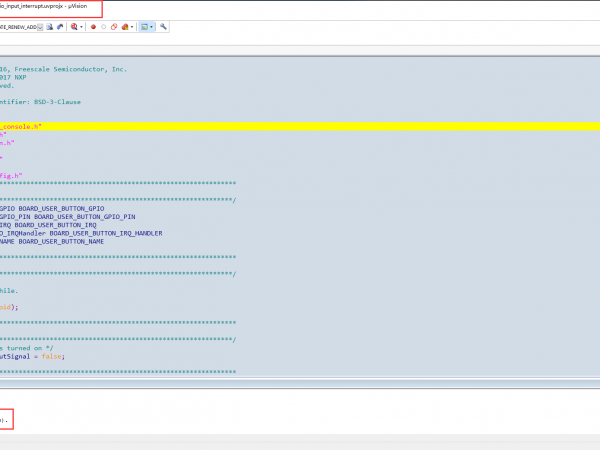The height and width of the screenshot is (450, 600).
Task: Open the debug icon's dropdown arrow
Action: coord(82,27)
